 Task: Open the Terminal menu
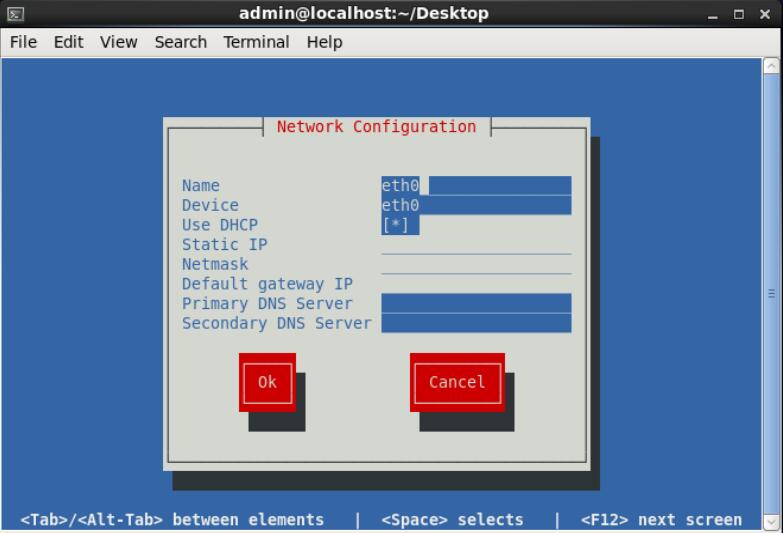click(256, 42)
